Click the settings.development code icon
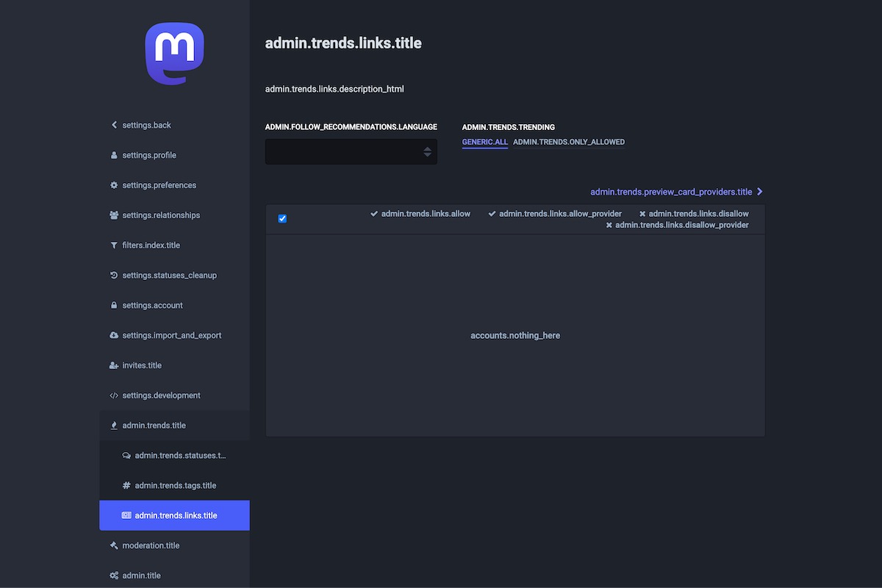Image resolution: width=882 pixels, height=588 pixels. 114,395
